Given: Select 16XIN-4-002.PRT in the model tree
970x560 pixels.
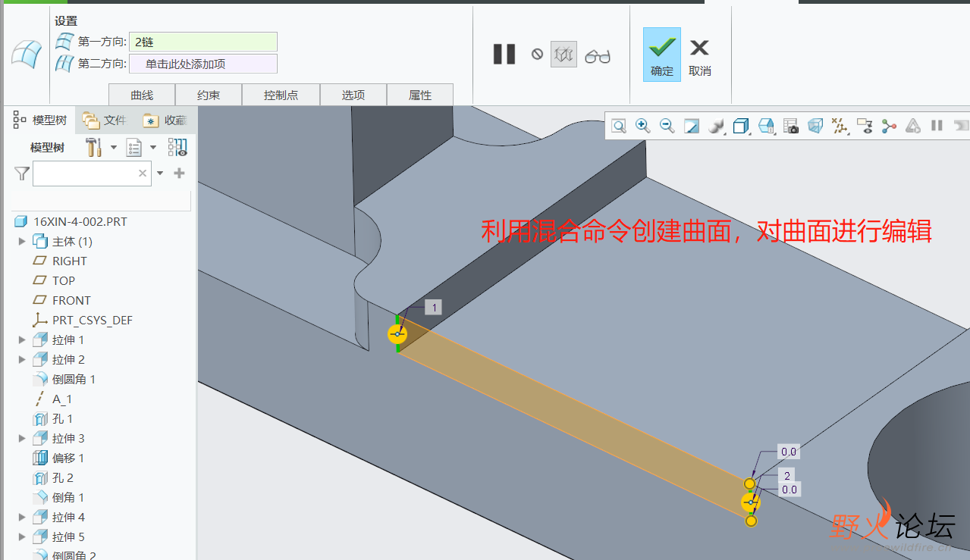Looking at the screenshot, I should click(80, 221).
